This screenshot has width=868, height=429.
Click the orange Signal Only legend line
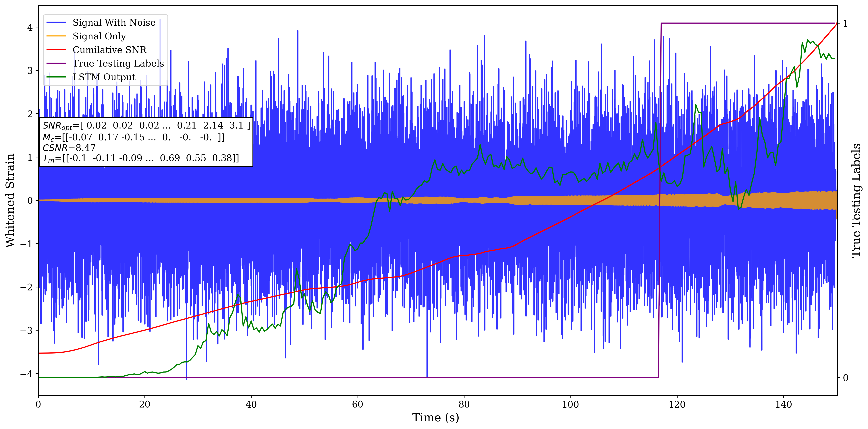tap(56, 36)
